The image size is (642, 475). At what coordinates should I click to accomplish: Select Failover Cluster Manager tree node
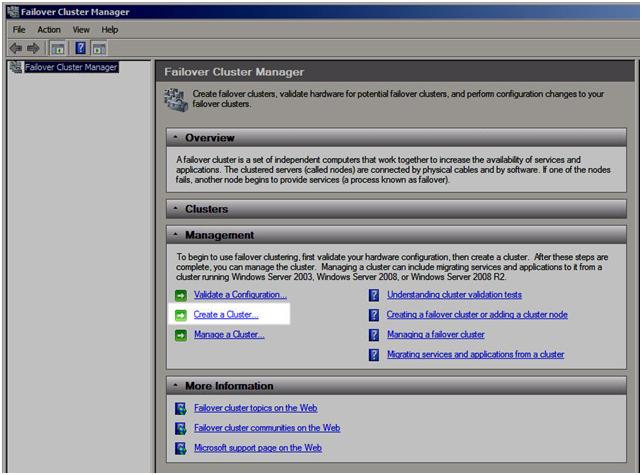tap(70, 68)
